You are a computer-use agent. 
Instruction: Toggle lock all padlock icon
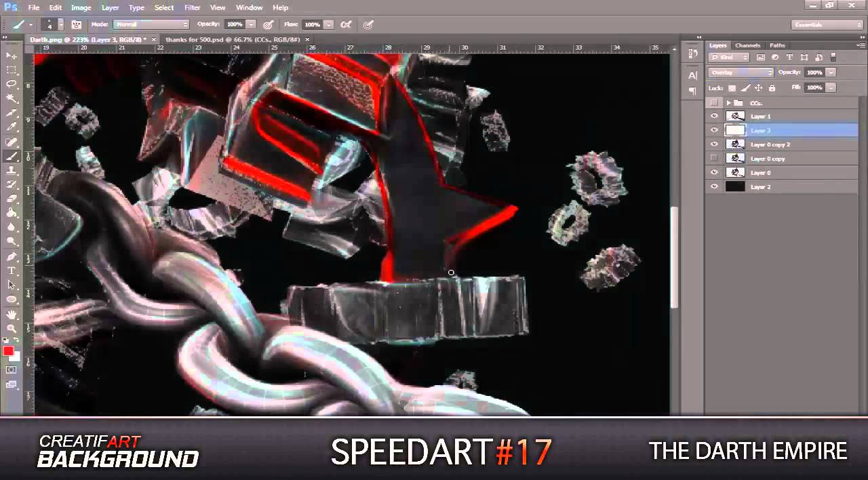tap(772, 87)
